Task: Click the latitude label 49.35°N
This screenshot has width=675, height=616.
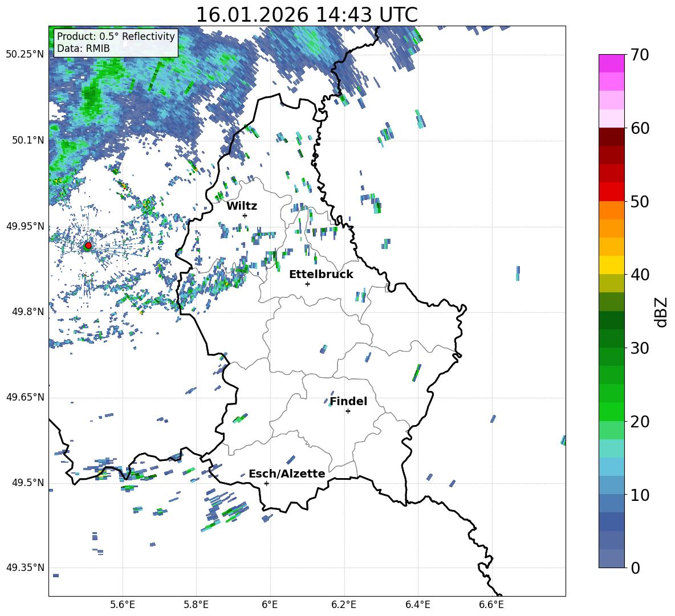Action: [x=25, y=568]
